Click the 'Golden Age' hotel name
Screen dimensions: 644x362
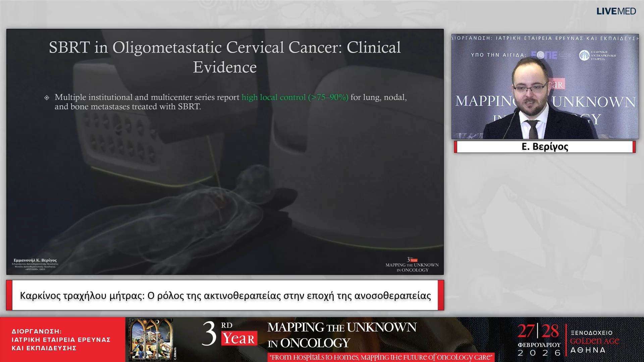pos(594,341)
